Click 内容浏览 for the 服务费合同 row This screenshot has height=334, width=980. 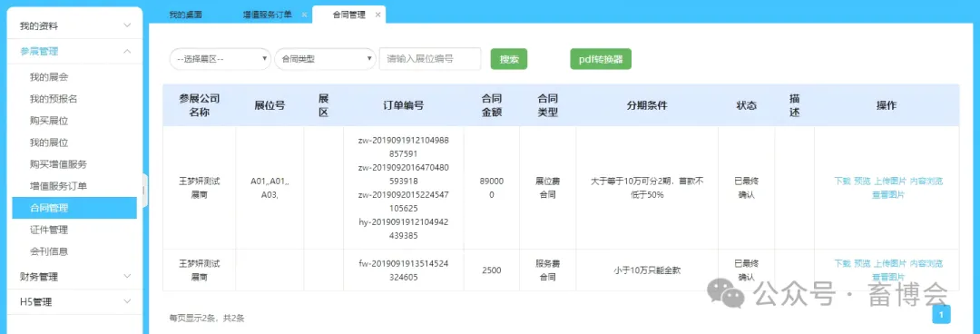point(926,264)
